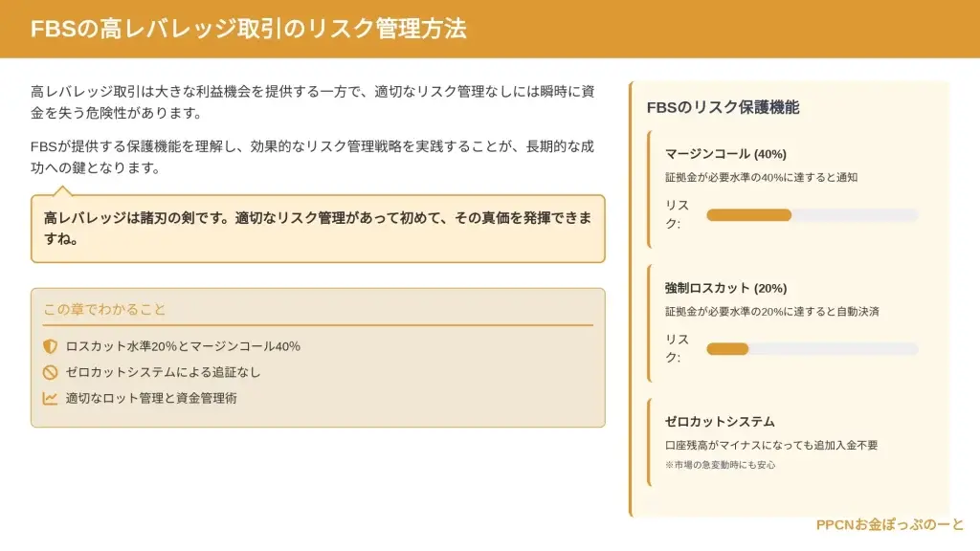Select the slide title FBSの高レバレッジ取引のリスク管理方法
The width and height of the screenshot is (980, 551).
click(x=249, y=29)
